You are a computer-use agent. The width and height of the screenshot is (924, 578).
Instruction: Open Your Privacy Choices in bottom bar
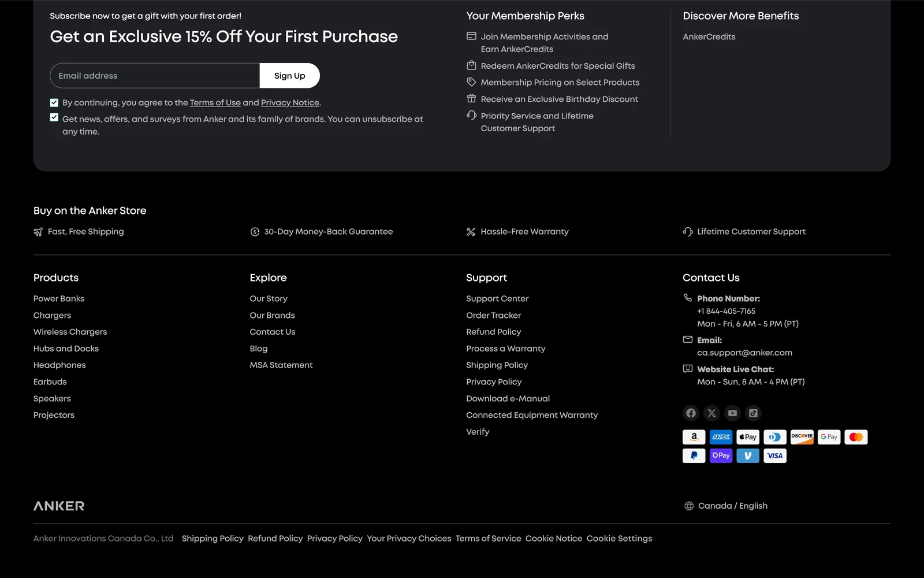409,539
